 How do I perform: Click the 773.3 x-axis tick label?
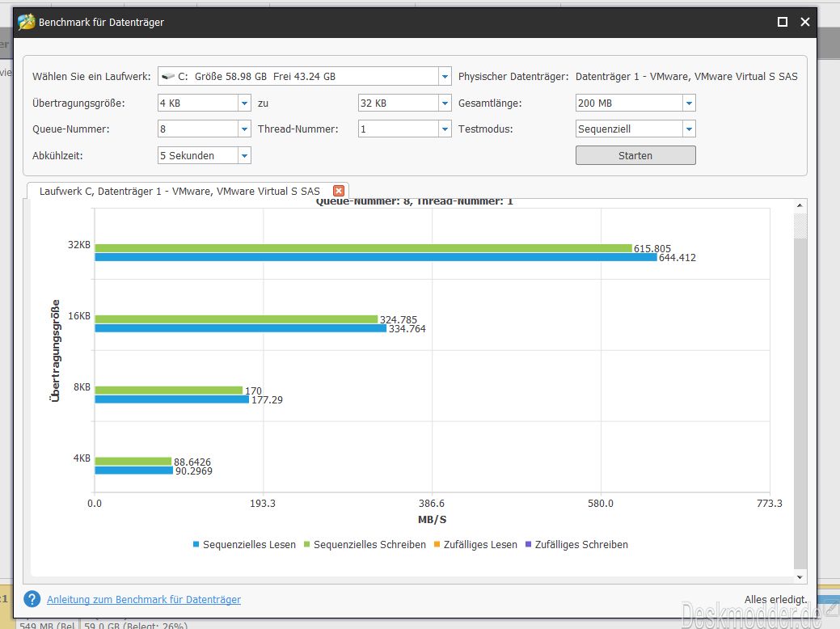click(x=770, y=504)
